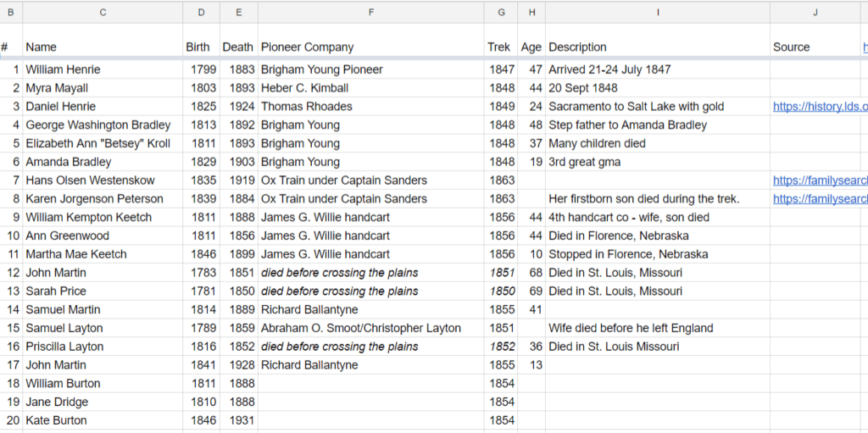The width and height of the screenshot is (868, 433).
Task: Select the Ann Greenwood name cell
Action: click(x=103, y=236)
